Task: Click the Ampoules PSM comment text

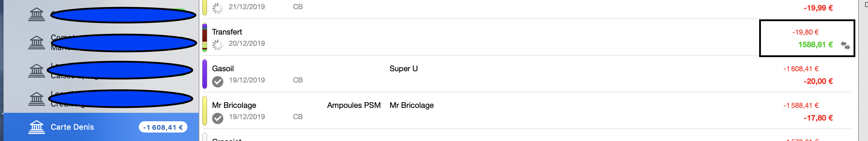Action: point(354,105)
